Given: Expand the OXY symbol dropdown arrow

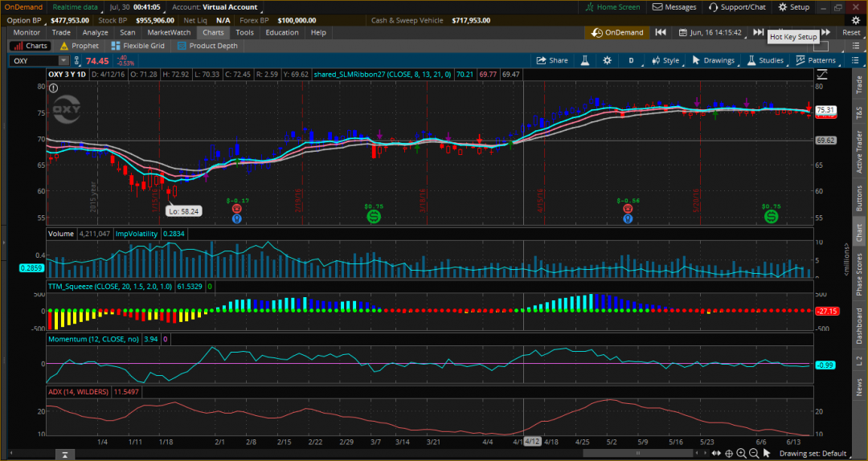Looking at the screenshot, I should [63, 60].
